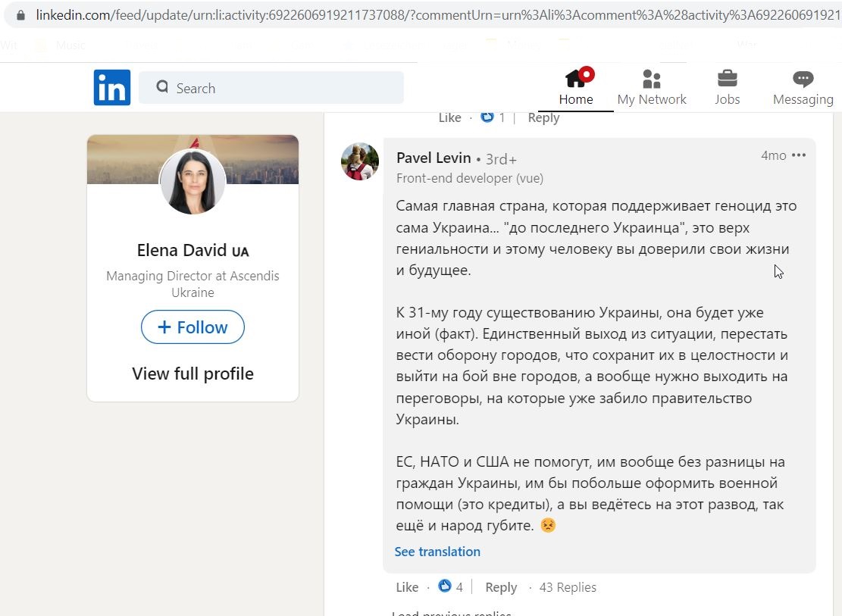Click the Messaging menu label
Screen dimensions: 842x616
803,99
